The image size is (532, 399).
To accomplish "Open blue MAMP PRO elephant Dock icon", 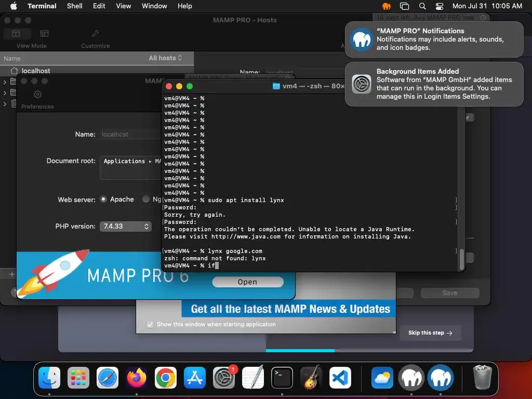I will tap(441, 378).
